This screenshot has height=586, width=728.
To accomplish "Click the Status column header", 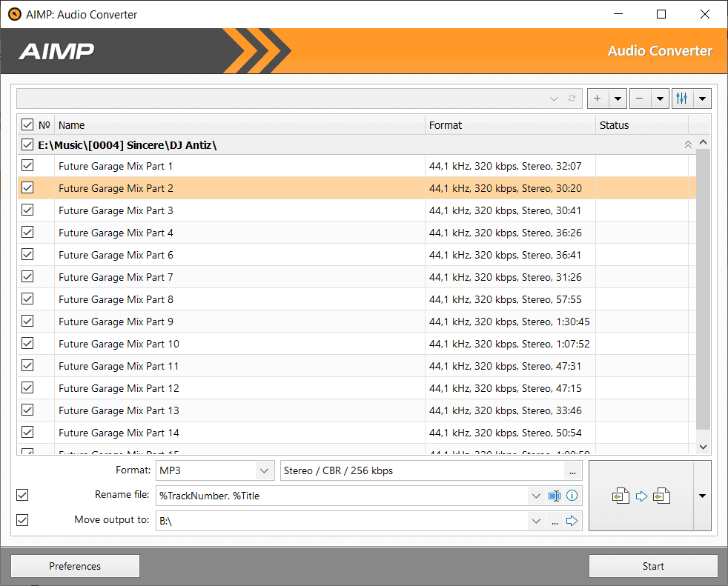I will click(642, 125).
